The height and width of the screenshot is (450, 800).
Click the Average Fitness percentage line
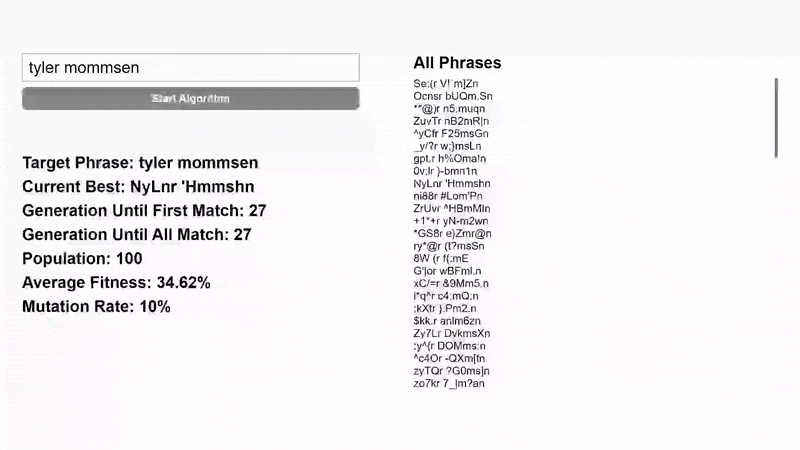click(116, 283)
